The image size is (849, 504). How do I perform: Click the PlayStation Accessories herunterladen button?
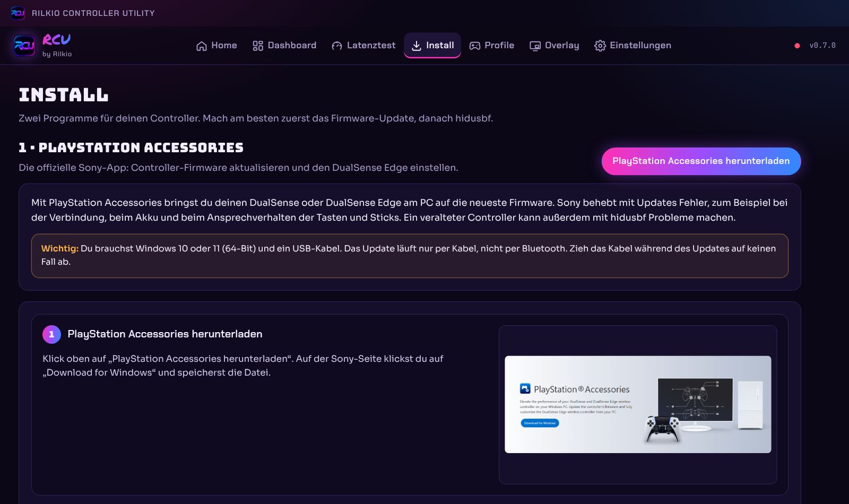pos(701,161)
